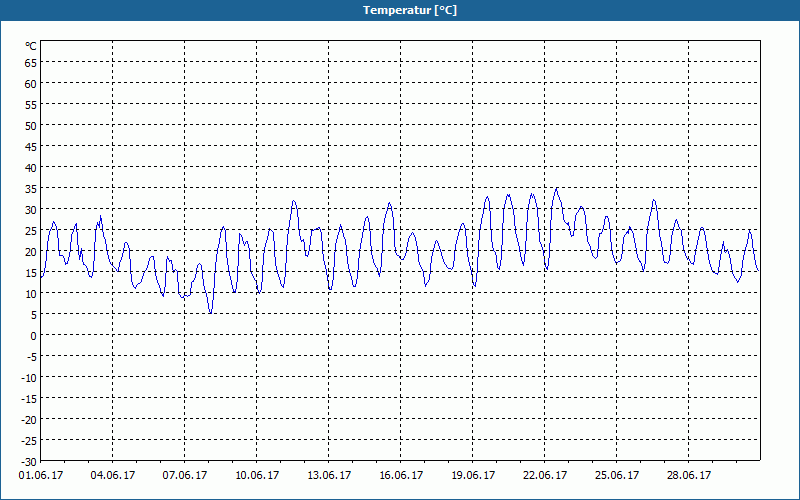800x500 pixels.
Task: Click the lowest temperature dip near 5°C
Action: [210, 312]
